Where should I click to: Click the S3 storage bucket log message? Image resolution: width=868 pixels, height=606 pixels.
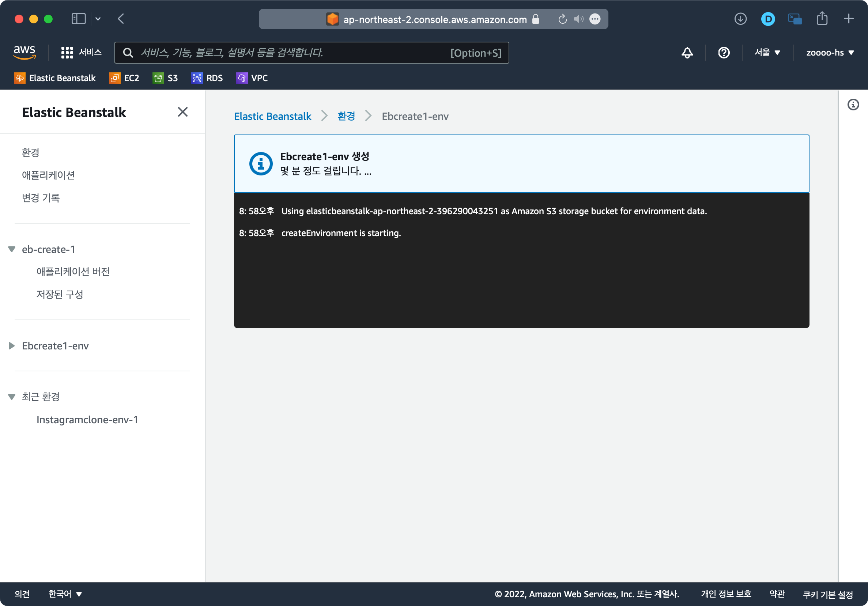494,211
